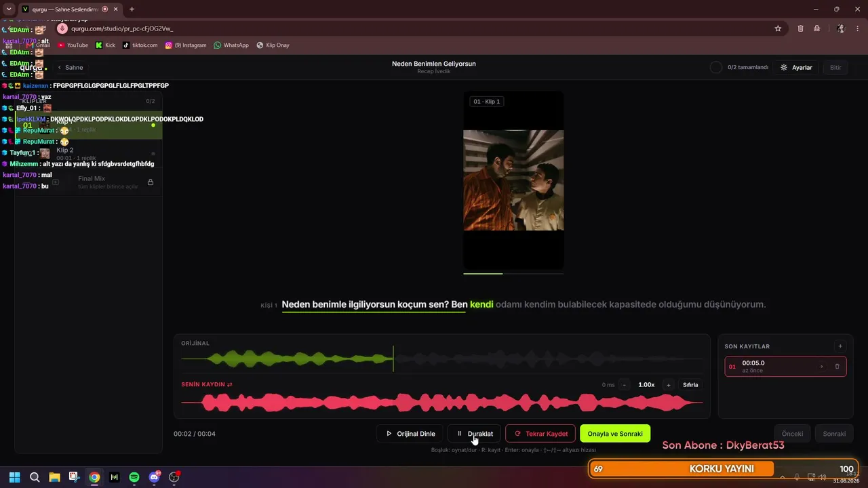Pause playback with Duraklat

click(475, 434)
